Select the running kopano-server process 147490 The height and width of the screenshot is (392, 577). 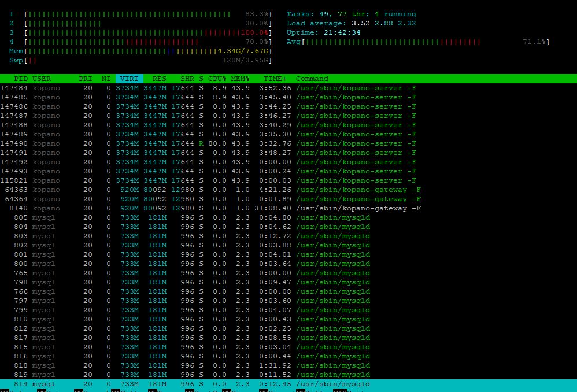point(288,143)
